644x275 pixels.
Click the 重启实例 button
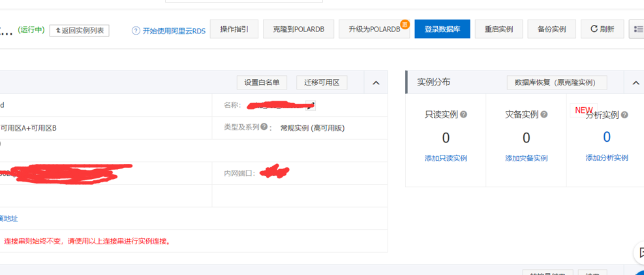pyautogui.click(x=498, y=29)
